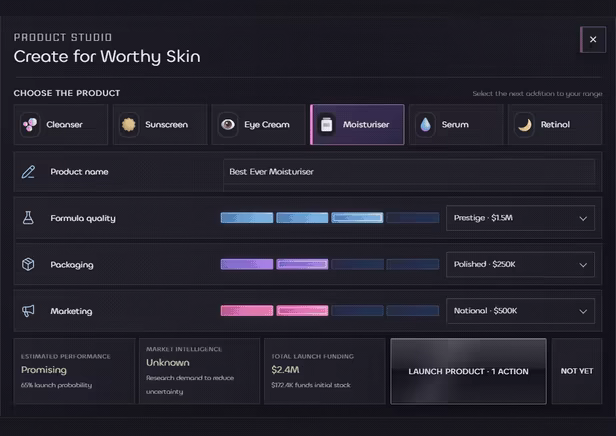
Task: Click the 'Select the next addition to your range' hint
Action: pyautogui.click(x=537, y=93)
